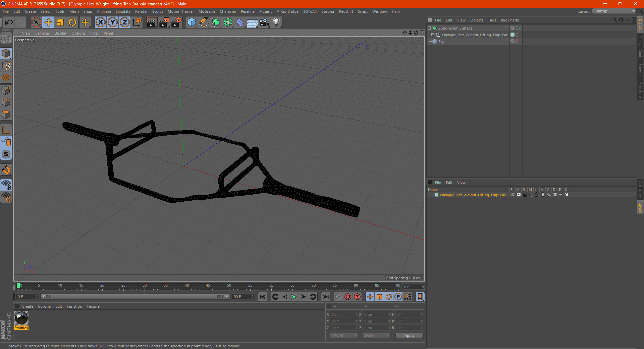Jump to the end of animation
This screenshot has width=644, height=349.
325,297
